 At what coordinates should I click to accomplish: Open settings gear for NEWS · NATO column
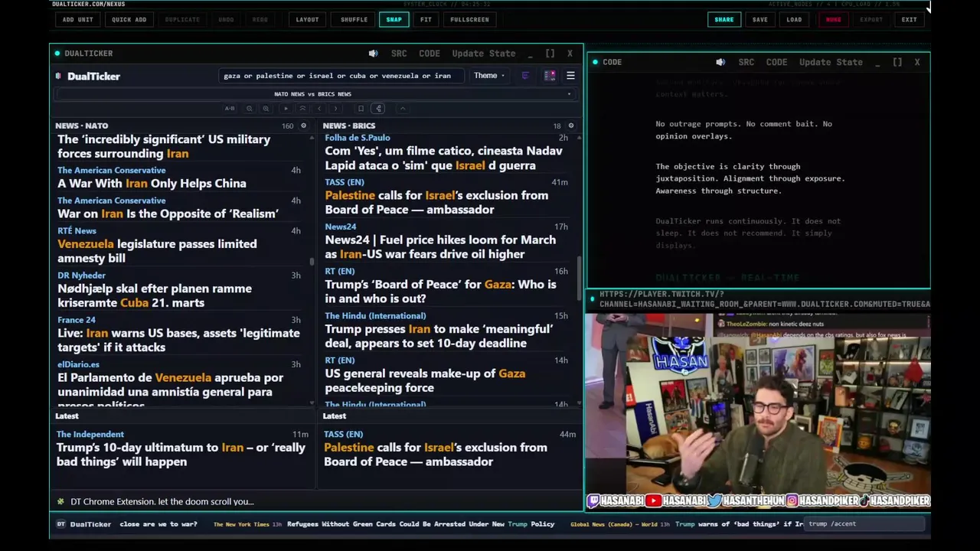[x=303, y=126]
